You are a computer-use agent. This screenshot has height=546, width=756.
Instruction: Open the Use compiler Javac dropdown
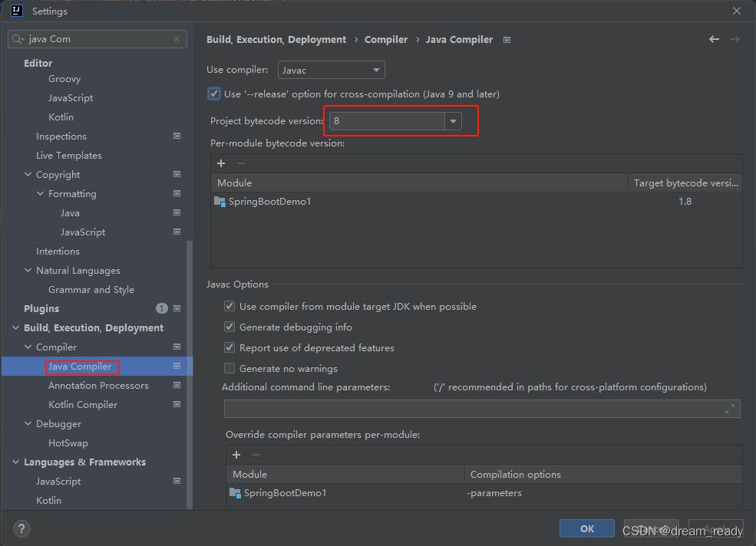coord(332,71)
